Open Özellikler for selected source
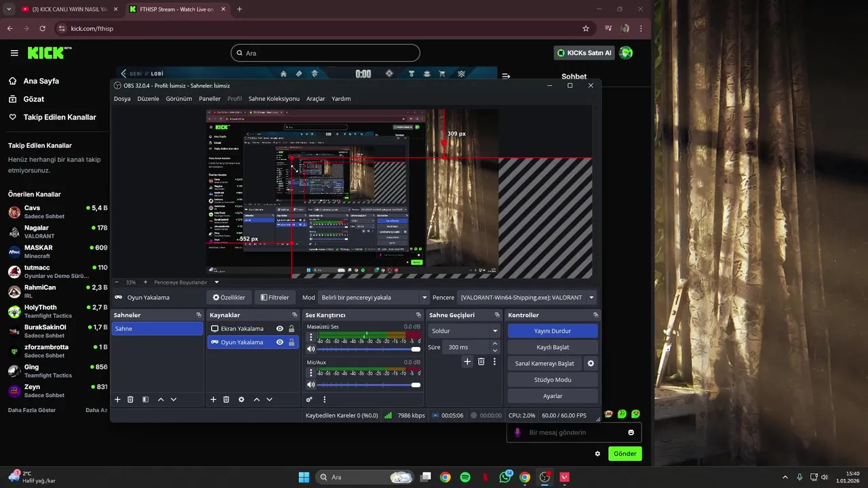The image size is (868, 488). [229, 297]
